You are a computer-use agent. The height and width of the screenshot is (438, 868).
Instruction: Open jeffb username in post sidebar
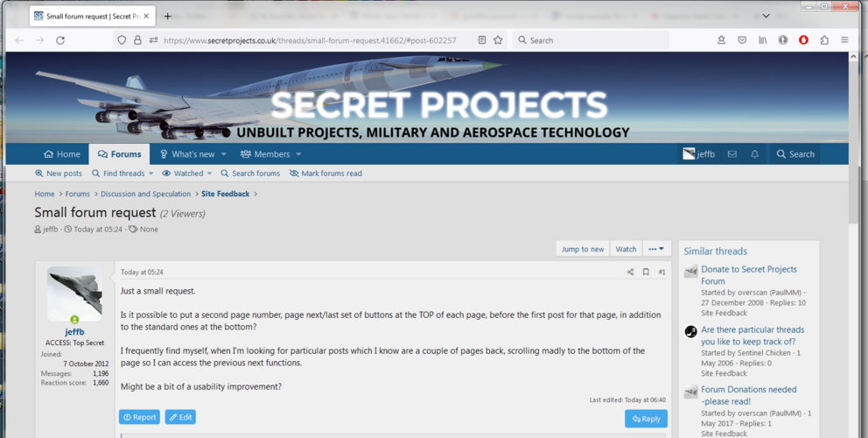[74, 331]
